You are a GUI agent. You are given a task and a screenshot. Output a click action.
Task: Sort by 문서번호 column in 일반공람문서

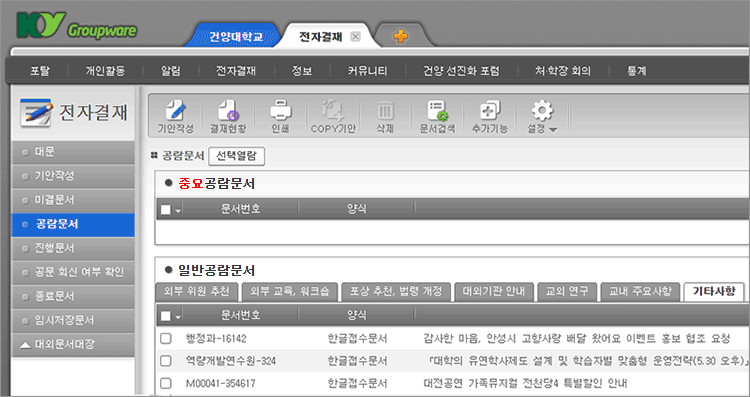[241, 315]
